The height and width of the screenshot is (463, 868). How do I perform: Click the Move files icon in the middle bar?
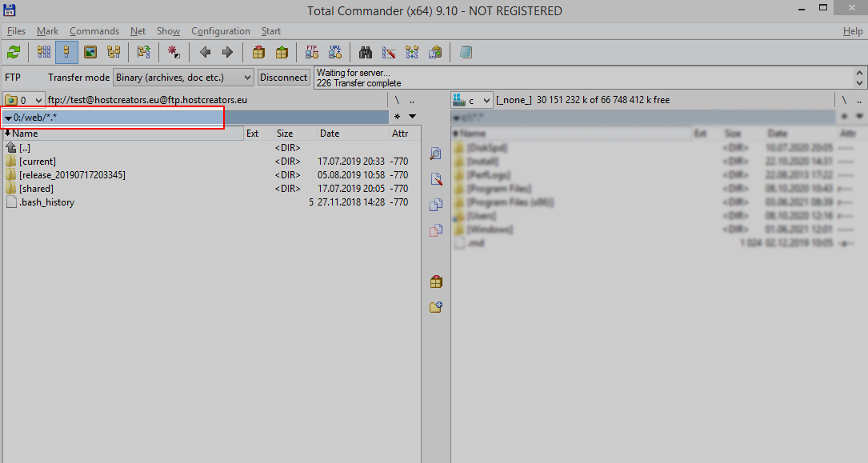click(x=436, y=230)
